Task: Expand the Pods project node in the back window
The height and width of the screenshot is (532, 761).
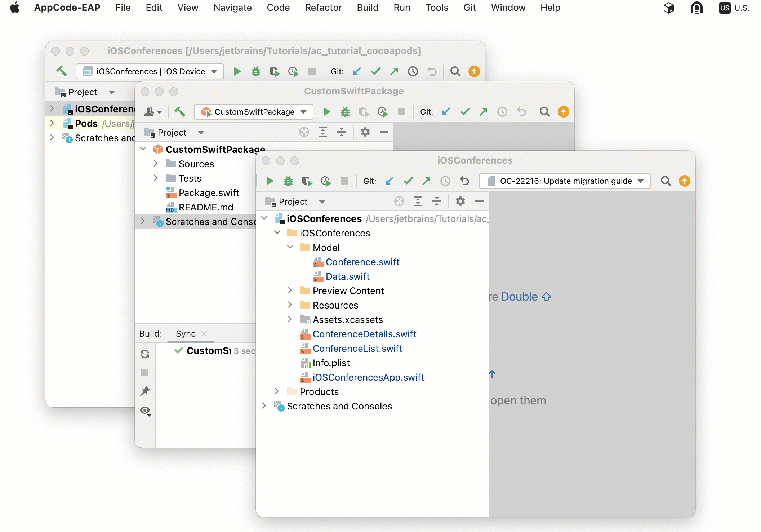Action: point(52,123)
